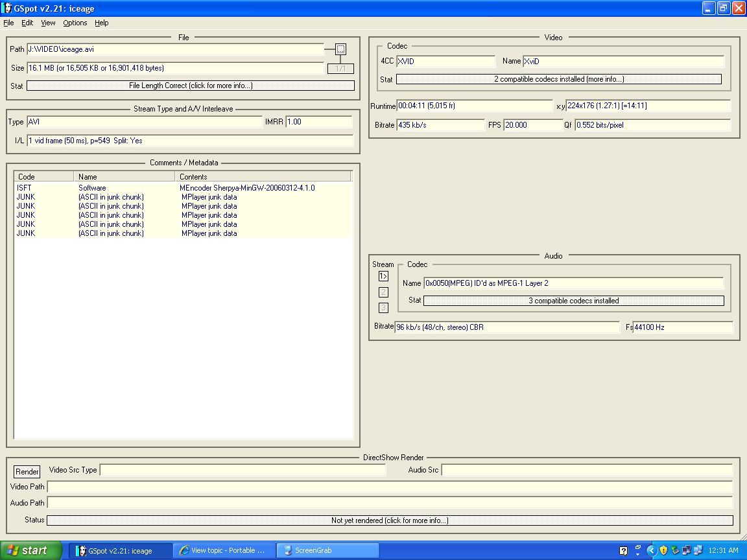This screenshot has height=560, width=747.
Task: Click the FPS field showing 20.000
Action: pyautogui.click(x=533, y=125)
